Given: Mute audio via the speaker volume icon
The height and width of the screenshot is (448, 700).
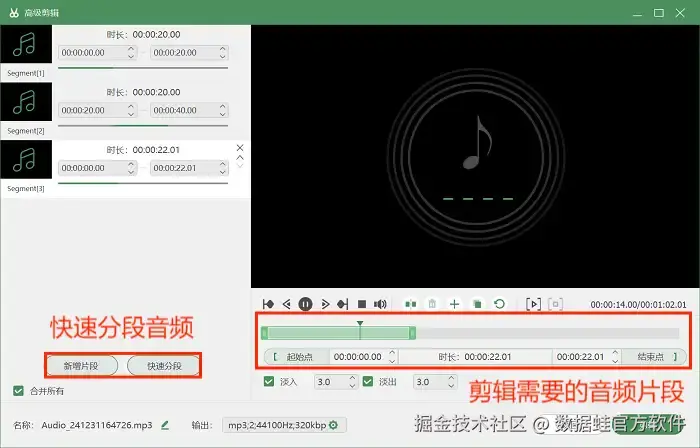Looking at the screenshot, I should coord(380,304).
